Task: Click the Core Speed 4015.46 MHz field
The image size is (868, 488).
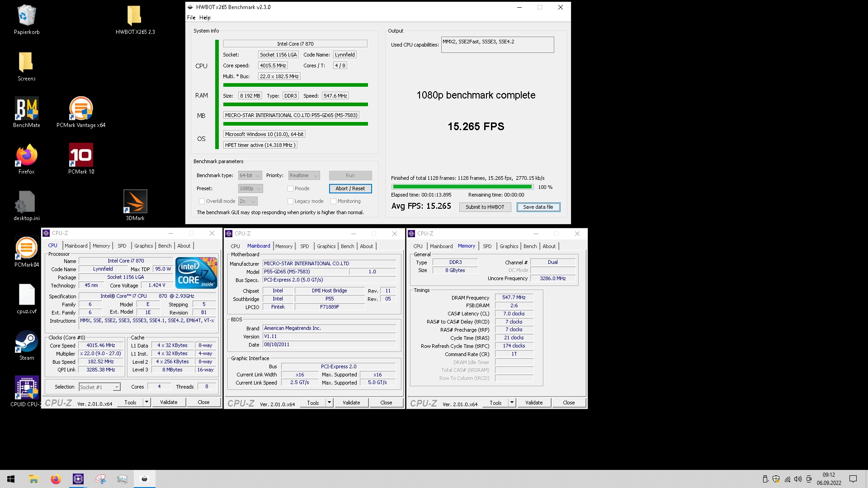Action: [x=101, y=345]
